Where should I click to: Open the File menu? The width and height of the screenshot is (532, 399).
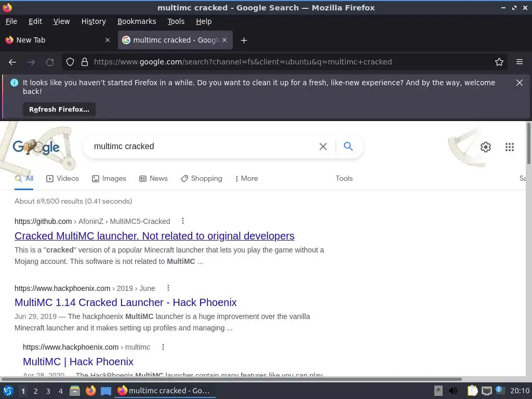pos(11,21)
